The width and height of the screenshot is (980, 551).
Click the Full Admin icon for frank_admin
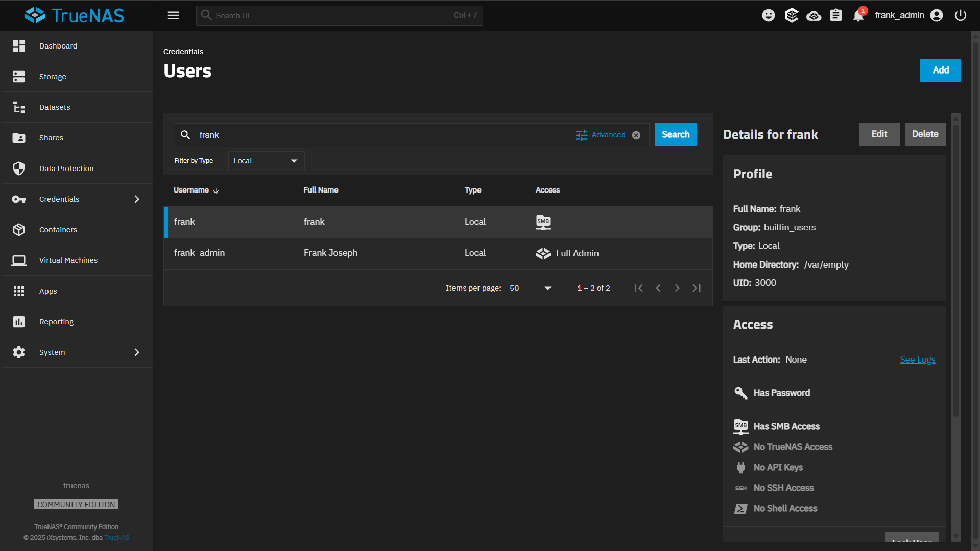543,253
